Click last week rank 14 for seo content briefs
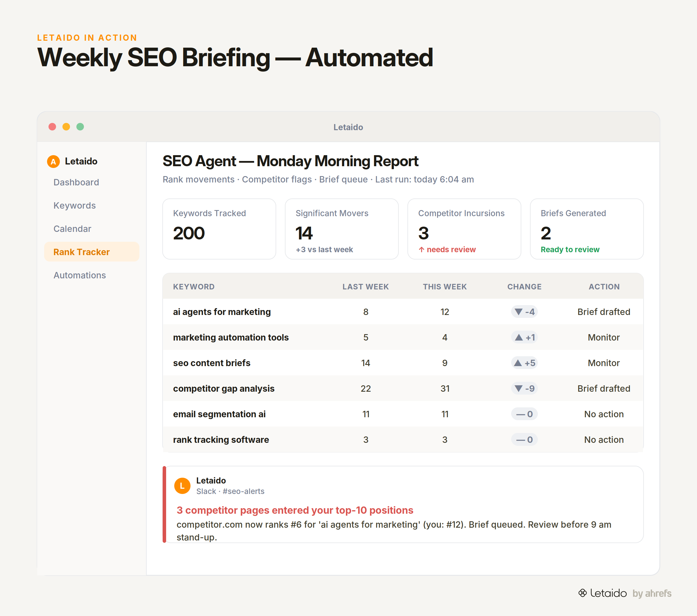The image size is (697, 616). click(366, 363)
